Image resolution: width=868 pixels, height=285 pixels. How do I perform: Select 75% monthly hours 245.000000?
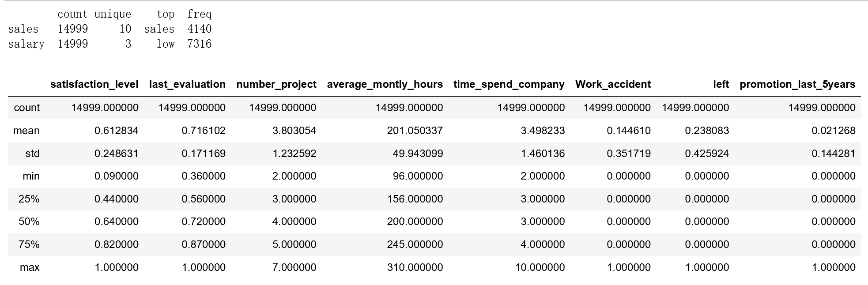point(415,244)
